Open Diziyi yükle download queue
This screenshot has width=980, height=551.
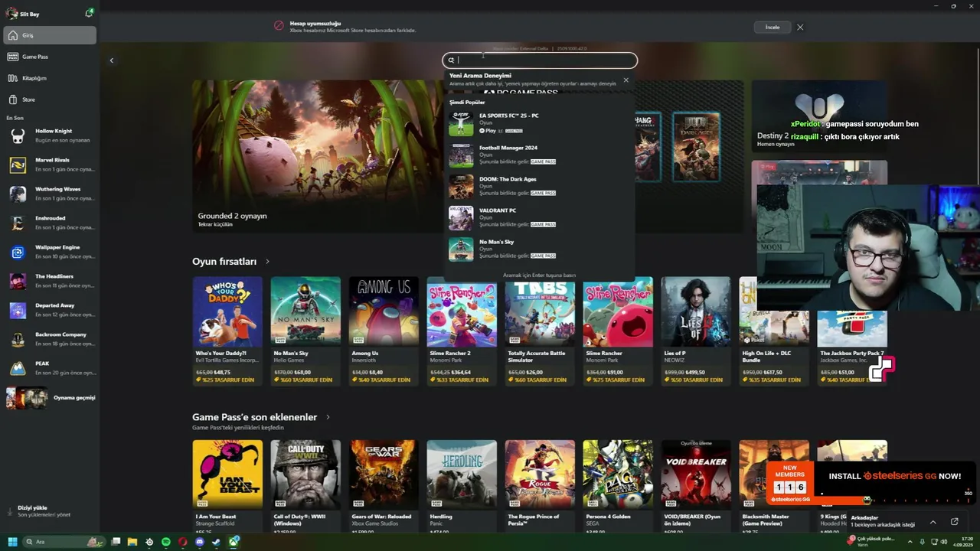50,510
